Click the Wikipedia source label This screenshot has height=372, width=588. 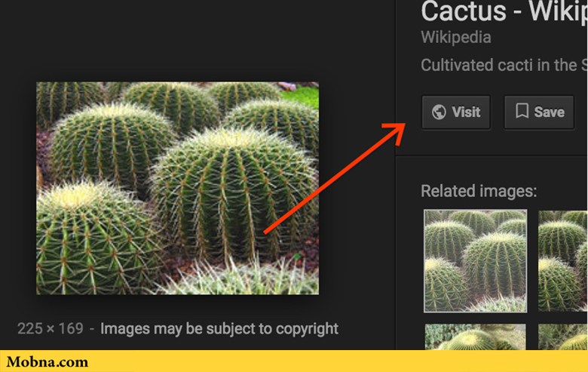click(x=455, y=37)
